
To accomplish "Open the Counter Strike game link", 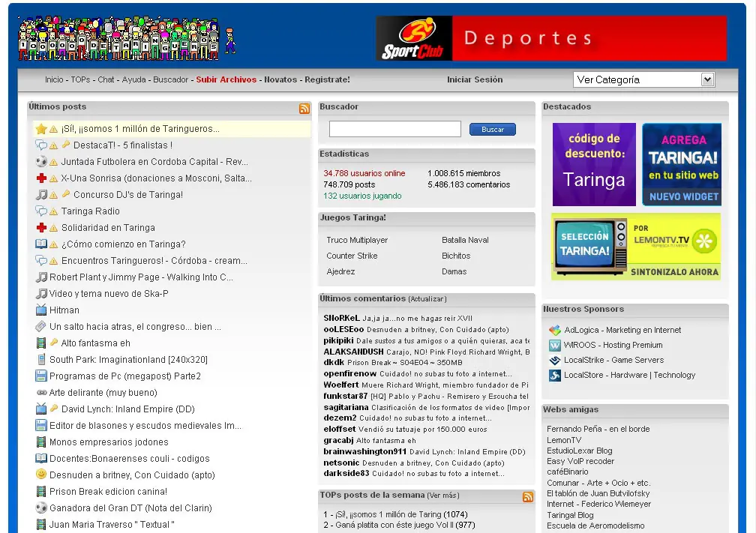I will (x=352, y=256).
